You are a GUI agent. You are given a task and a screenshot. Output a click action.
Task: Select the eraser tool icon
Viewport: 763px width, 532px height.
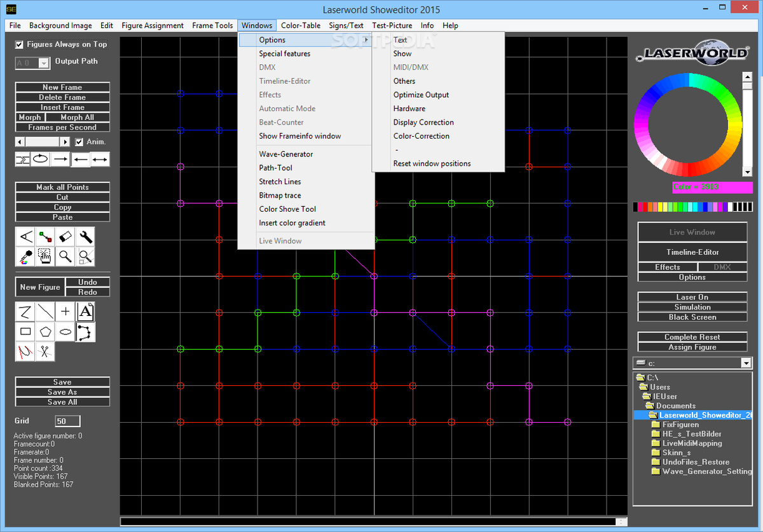[65, 237]
